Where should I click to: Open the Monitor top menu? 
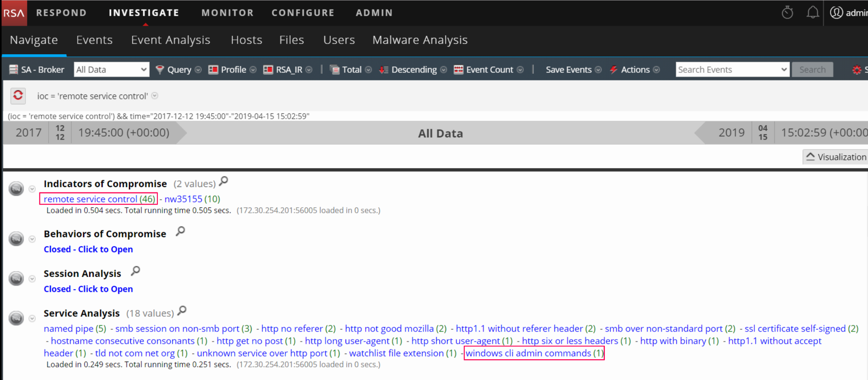point(227,13)
